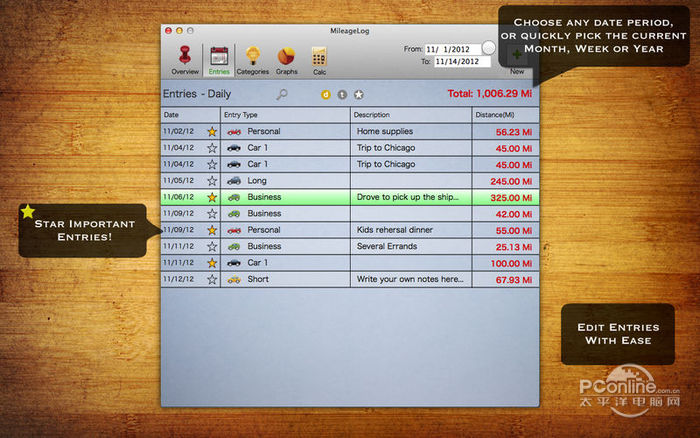
Task: Sort by the Date column header
Action: [x=191, y=115]
